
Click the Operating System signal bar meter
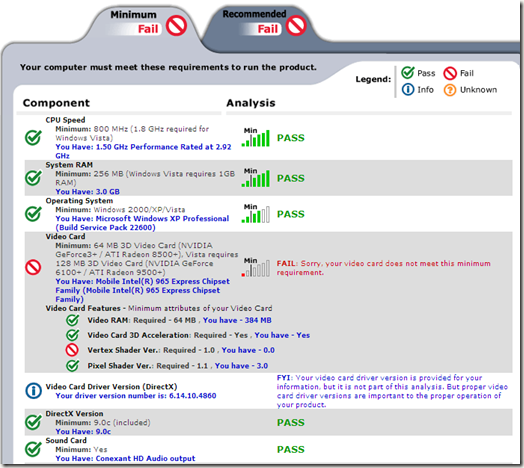click(256, 214)
